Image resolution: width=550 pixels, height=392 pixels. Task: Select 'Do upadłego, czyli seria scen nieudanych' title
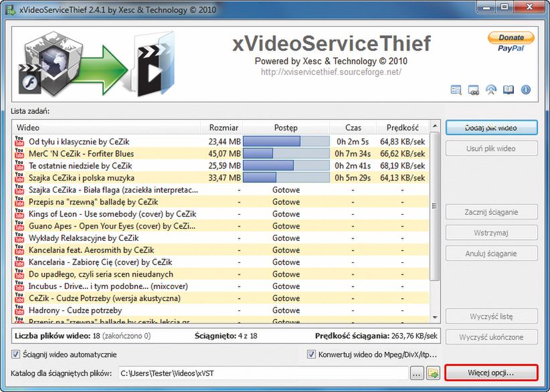[100, 274]
